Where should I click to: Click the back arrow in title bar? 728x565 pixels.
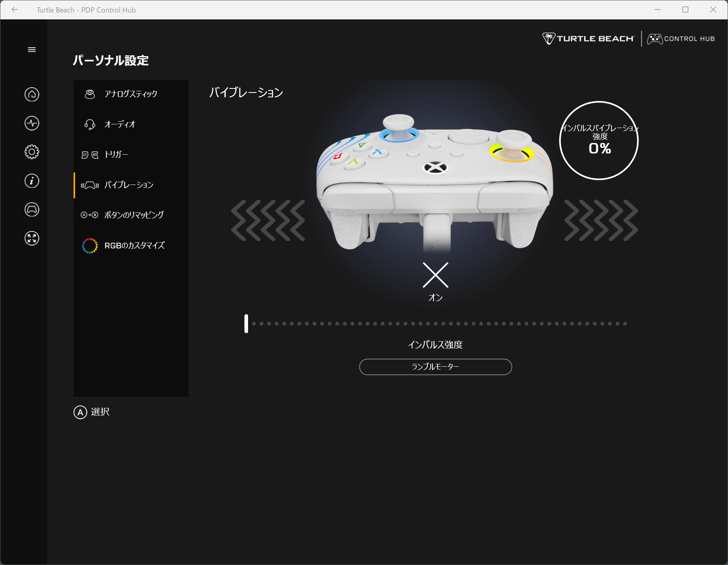(x=15, y=10)
